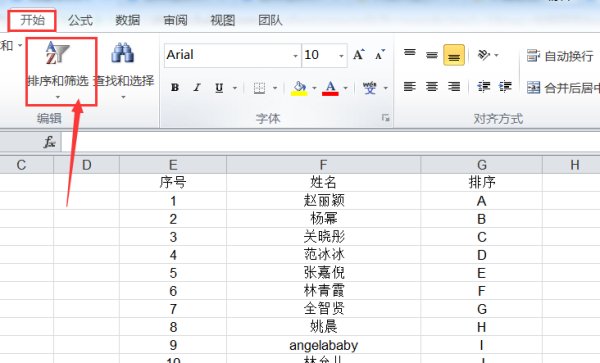Select column D header
The image size is (600, 363).
point(86,165)
